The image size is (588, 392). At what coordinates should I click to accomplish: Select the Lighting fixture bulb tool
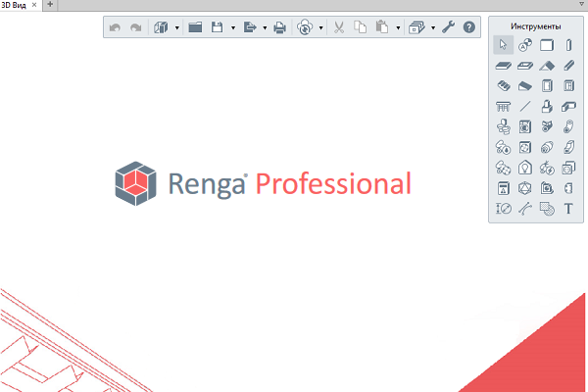525,168
